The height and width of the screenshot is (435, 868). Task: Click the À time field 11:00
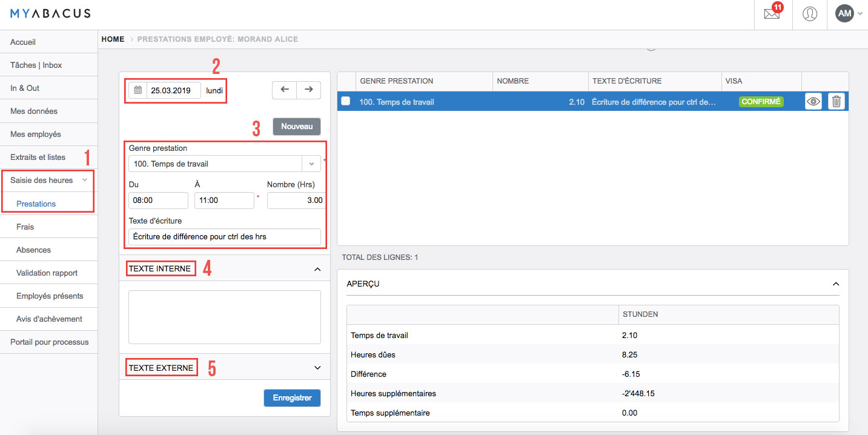tap(224, 201)
